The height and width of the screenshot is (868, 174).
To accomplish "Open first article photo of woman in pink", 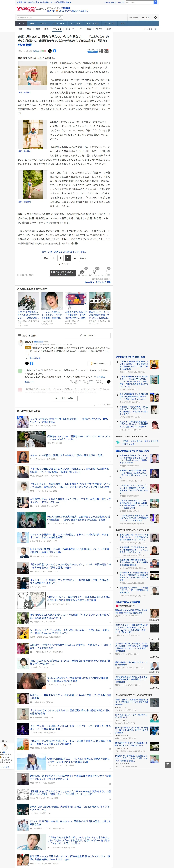I will point(33,76).
